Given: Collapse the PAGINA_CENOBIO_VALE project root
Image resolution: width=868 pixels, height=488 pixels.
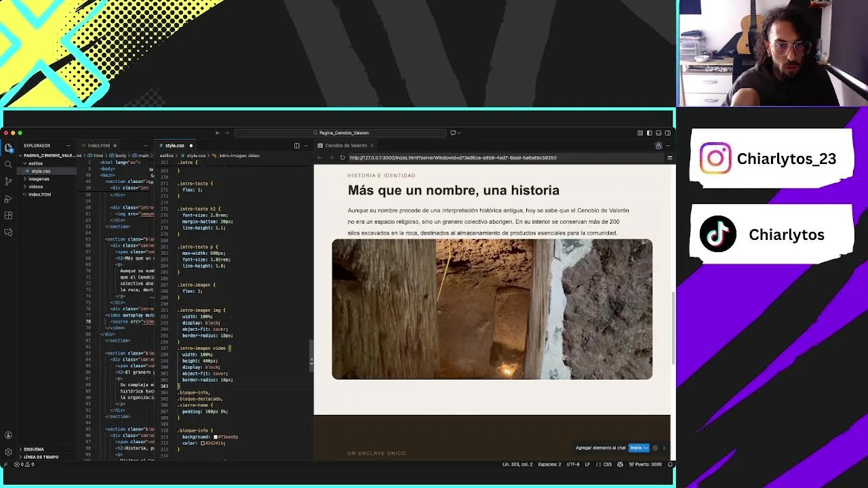Looking at the screenshot, I should pyautogui.click(x=47, y=155).
